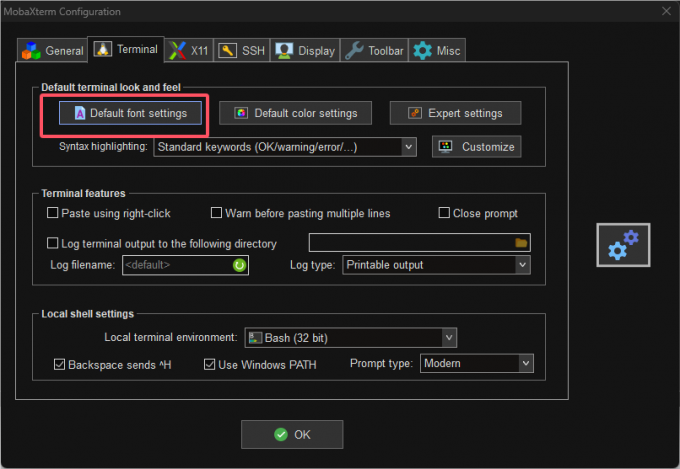The height and width of the screenshot is (469, 680).
Task: Switch to the X11 tab
Action: coord(189,51)
